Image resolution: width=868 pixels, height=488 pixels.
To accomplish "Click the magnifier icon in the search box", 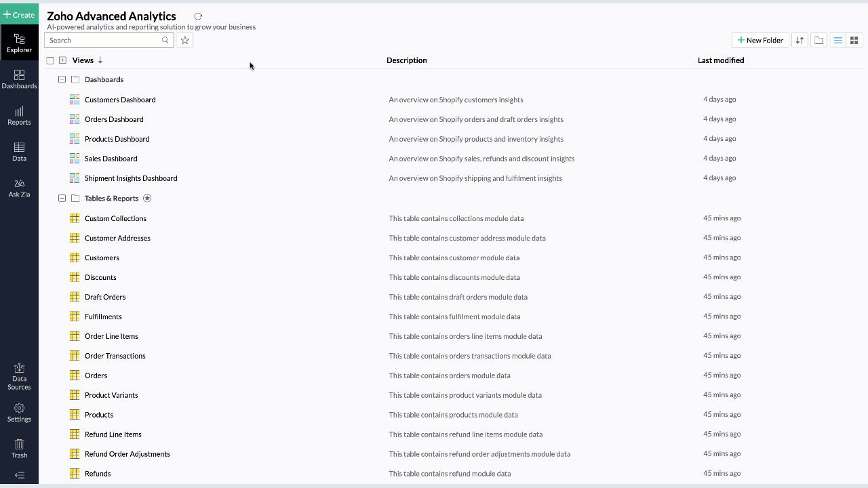I will 165,40.
